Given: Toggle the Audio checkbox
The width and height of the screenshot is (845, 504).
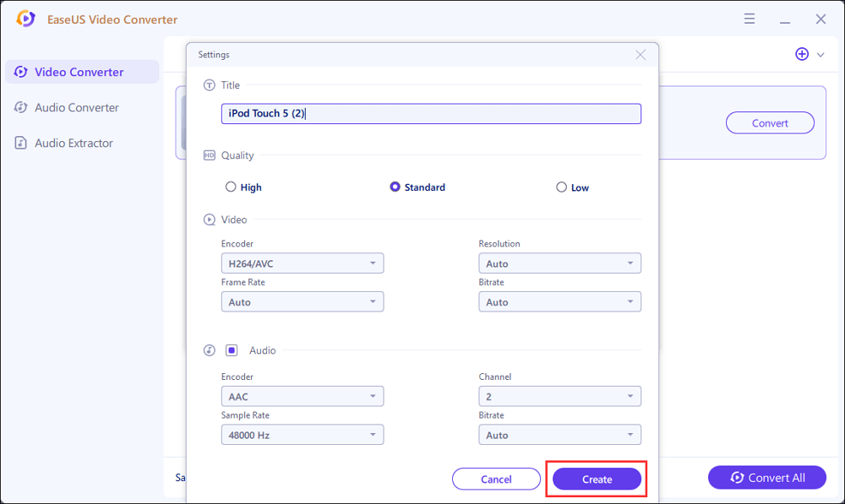Looking at the screenshot, I should click(x=232, y=350).
